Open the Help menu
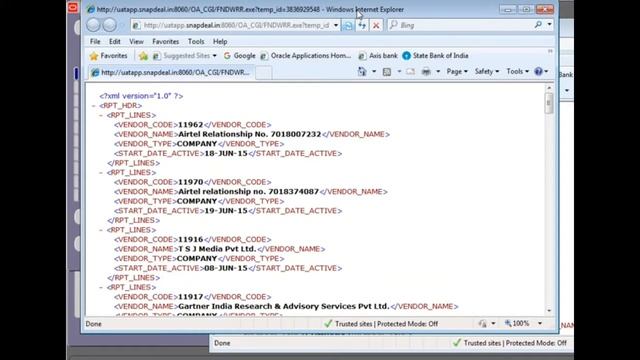640x360 pixels. point(220,42)
